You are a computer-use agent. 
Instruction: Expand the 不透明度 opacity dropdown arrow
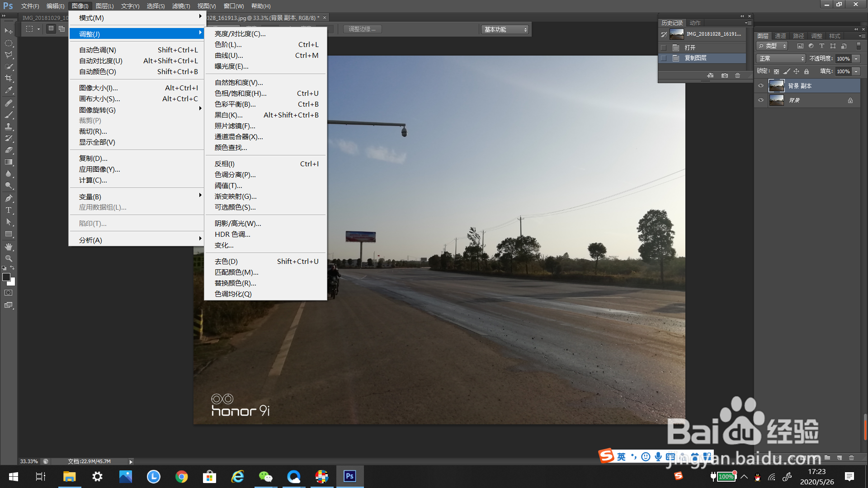click(856, 59)
